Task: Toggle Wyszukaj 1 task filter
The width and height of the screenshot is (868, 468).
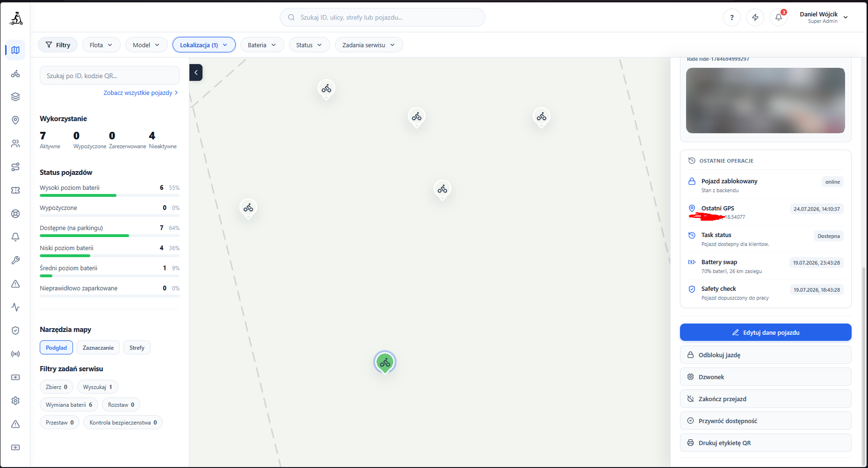Action: [x=98, y=387]
